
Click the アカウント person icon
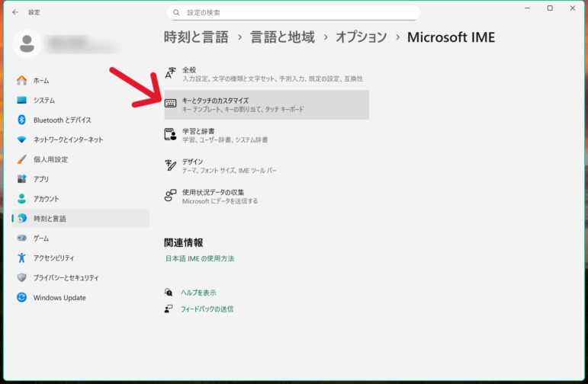tap(21, 199)
